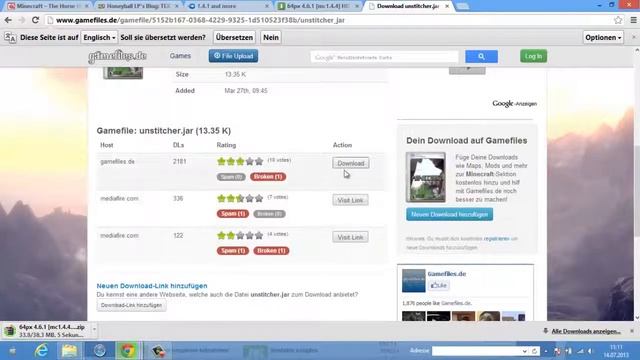Image resolution: width=640 pixels, height=360 pixels.
Task: Open Internet Explorer from the taskbar
Action: 42,351
